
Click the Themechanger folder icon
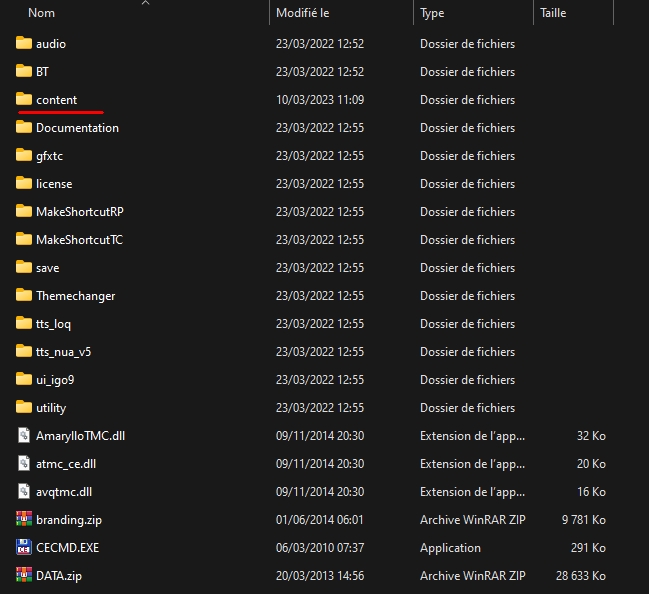[x=25, y=296]
